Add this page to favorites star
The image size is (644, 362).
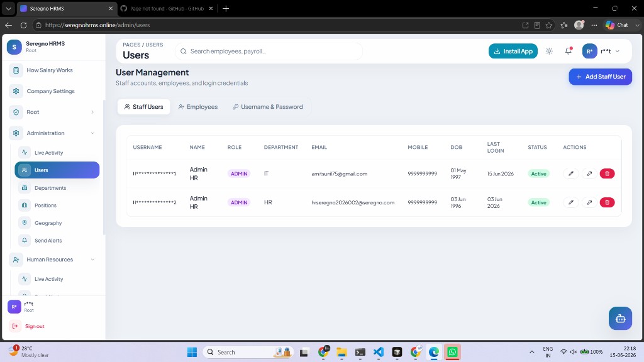click(548, 25)
